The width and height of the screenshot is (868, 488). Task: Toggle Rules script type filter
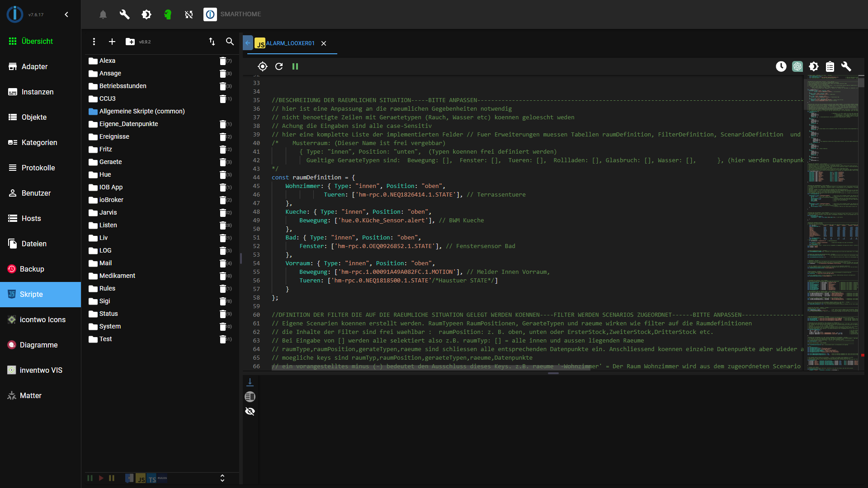click(162, 478)
